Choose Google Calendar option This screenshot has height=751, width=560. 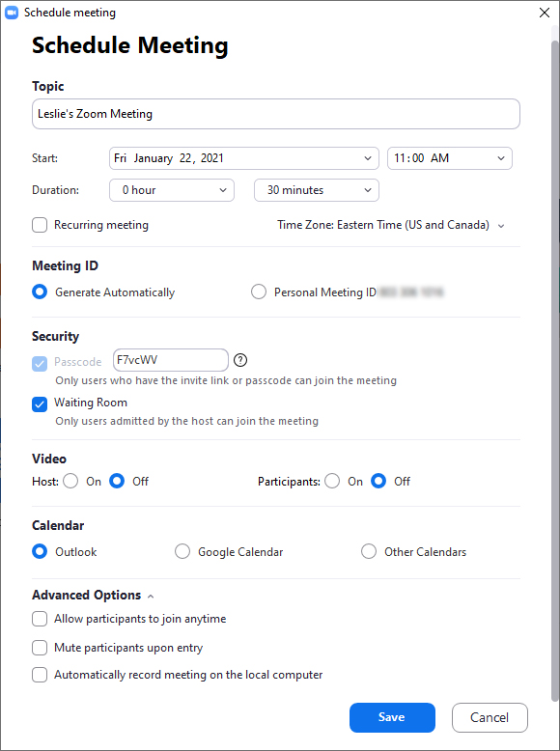click(x=182, y=552)
